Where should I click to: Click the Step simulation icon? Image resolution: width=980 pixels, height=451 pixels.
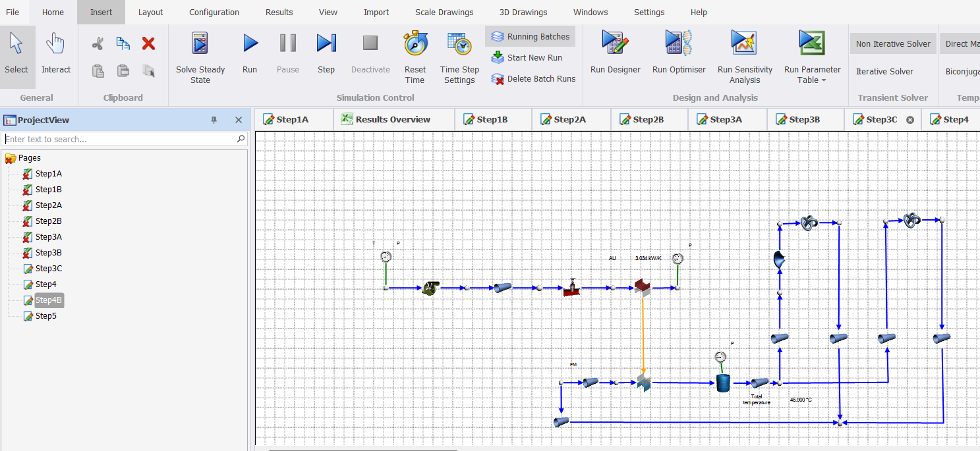(x=326, y=44)
